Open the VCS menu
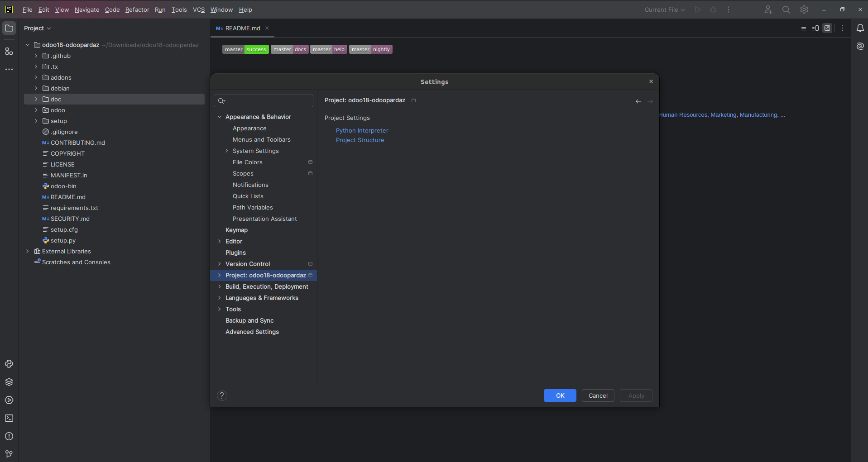Screen dimensions: 868x462 coord(199,10)
